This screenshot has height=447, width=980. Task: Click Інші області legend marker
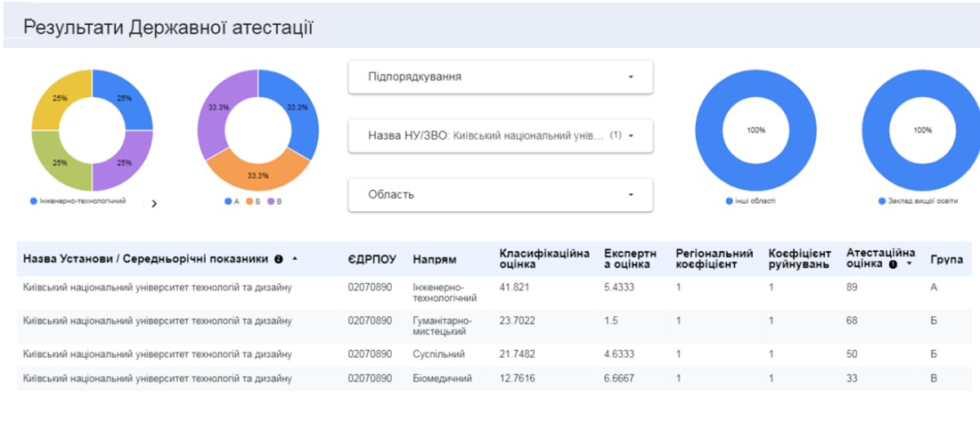coord(730,202)
